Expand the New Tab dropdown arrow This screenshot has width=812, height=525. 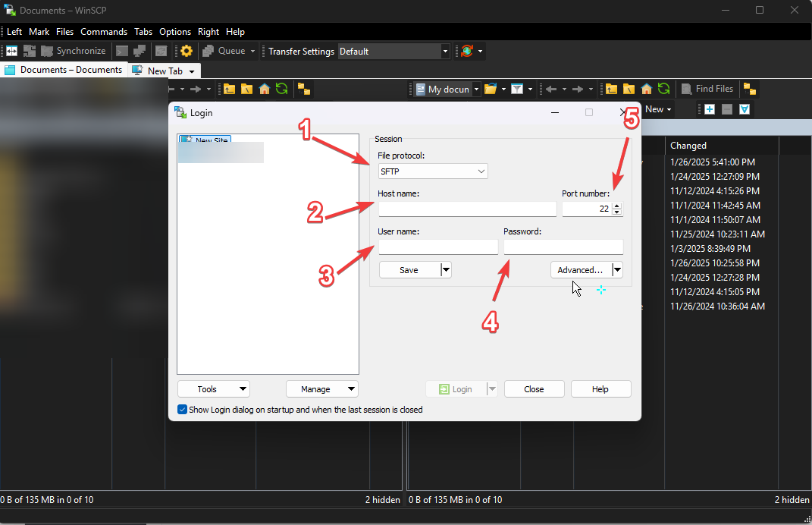click(192, 71)
